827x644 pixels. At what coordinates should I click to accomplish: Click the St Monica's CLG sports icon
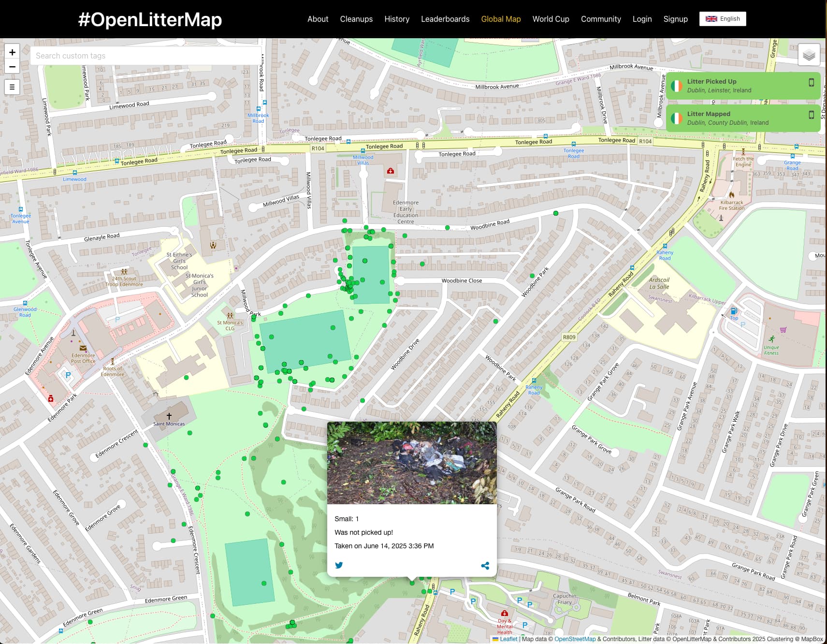(x=230, y=316)
